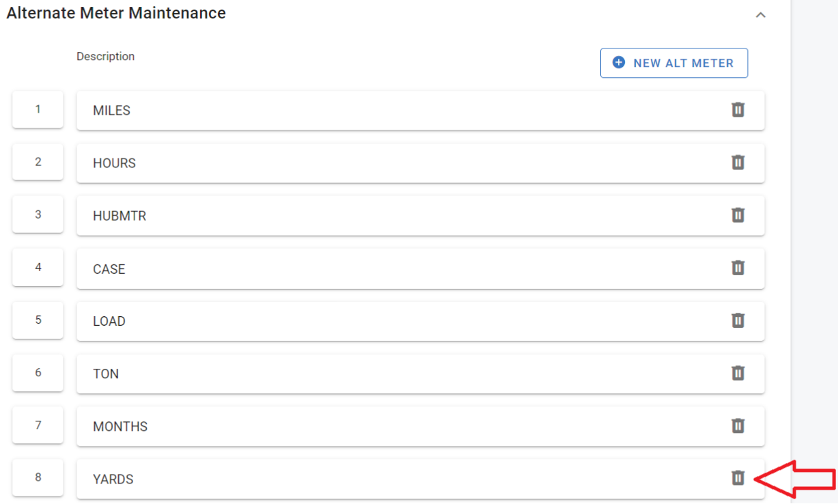Click the CASE description field
838x504 pixels.
coord(396,268)
